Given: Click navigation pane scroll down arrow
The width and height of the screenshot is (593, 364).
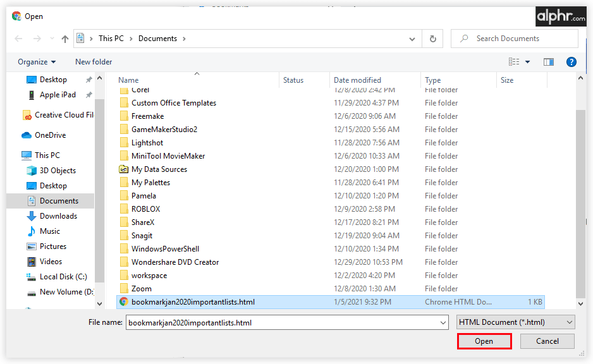Looking at the screenshot, I should [x=99, y=303].
